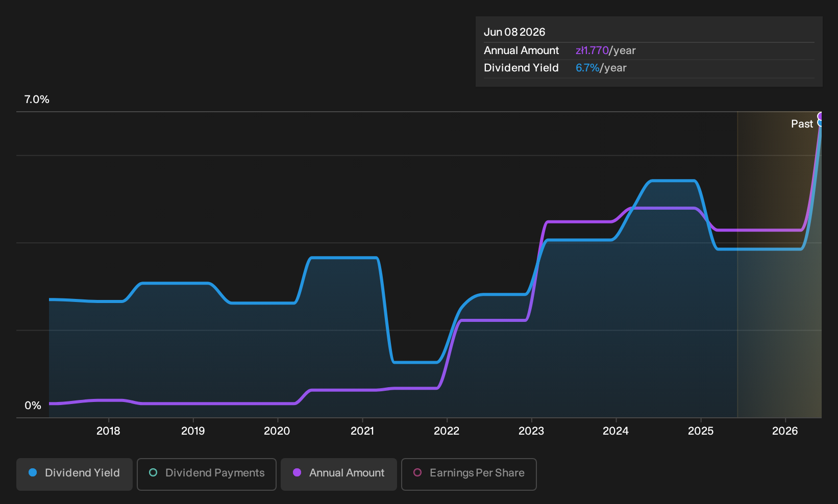Click the pink Earnings Per Share circle icon
Screen dimensions: 838x504
(x=417, y=472)
